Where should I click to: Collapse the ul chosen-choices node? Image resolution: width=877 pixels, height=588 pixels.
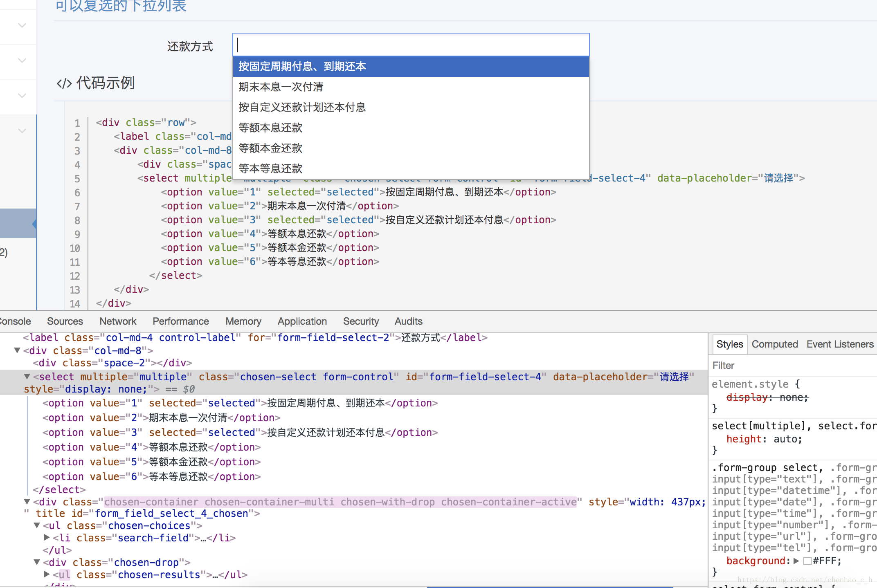click(x=37, y=525)
